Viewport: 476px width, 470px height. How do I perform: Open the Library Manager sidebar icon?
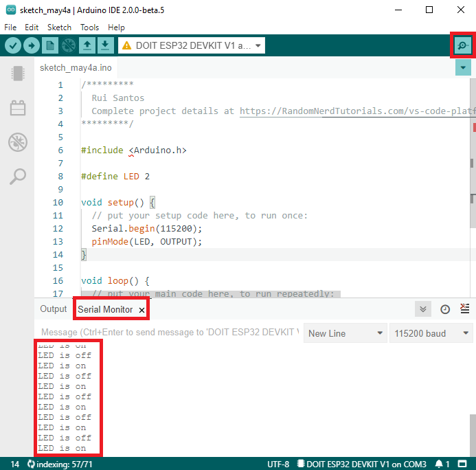18,108
